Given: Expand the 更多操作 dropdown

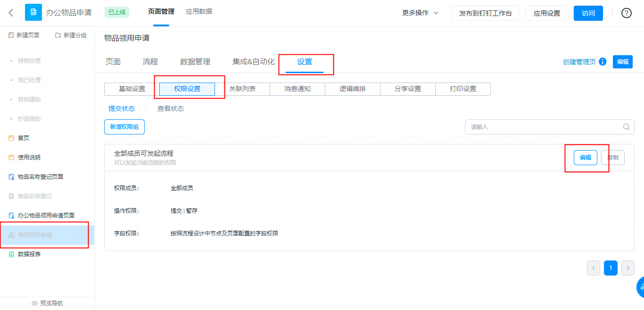Looking at the screenshot, I should (420, 13).
